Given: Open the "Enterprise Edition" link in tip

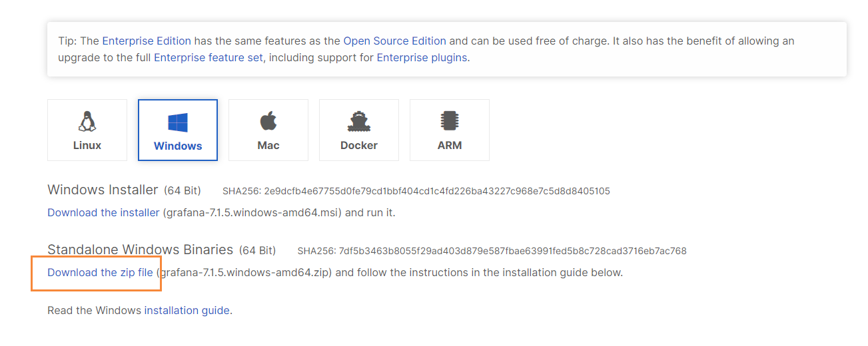Looking at the screenshot, I should (147, 41).
